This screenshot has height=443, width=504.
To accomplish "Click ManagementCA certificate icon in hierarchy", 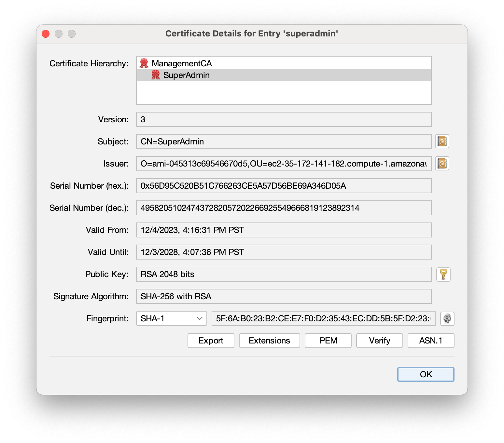I will [144, 63].
